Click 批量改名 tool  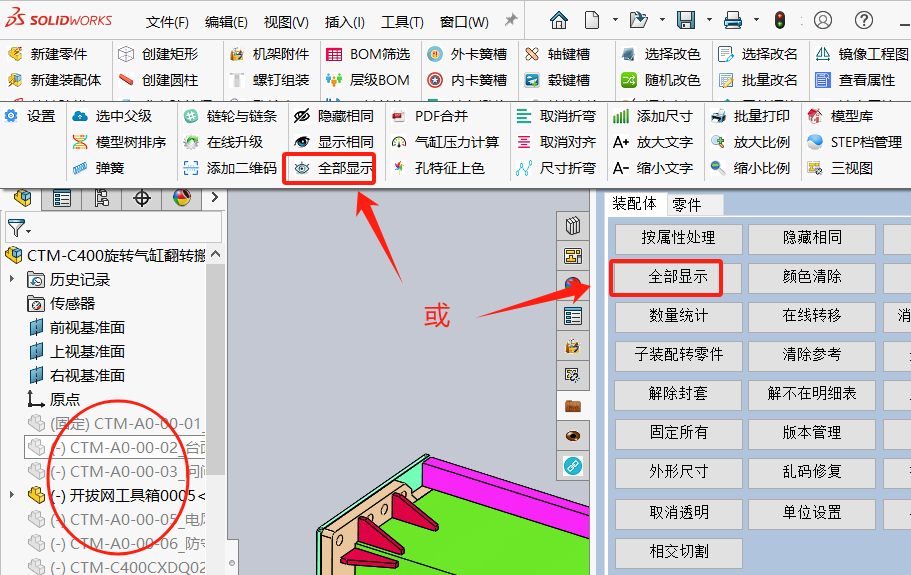coord(758,80)
